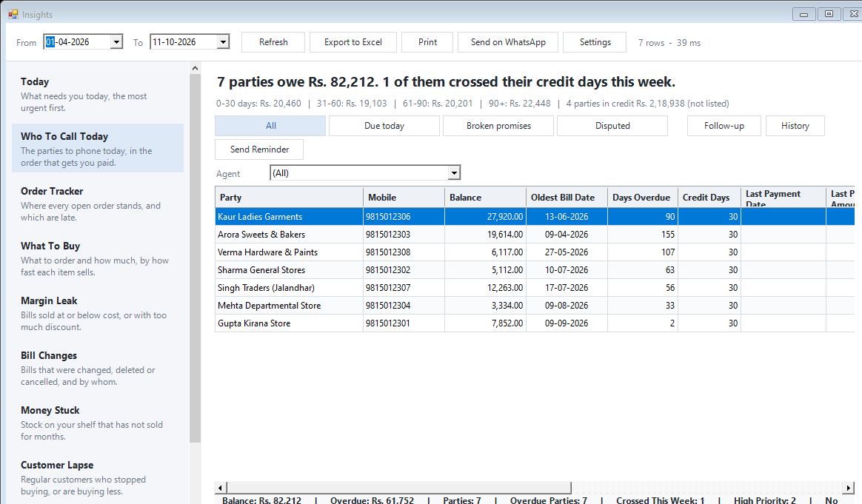Screen dimensions: 862x504
Task: Sort by Days Overdue column header
Action: click(x=643, y=198)
